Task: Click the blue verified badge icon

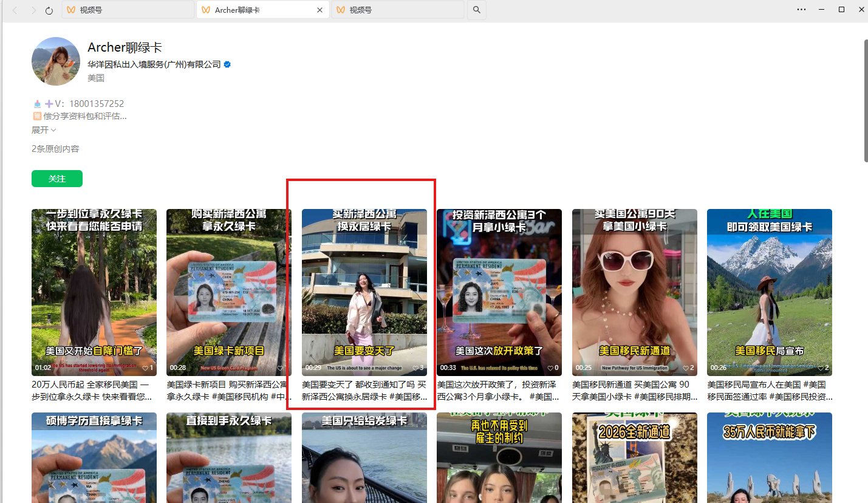Action: coord(227,64)
